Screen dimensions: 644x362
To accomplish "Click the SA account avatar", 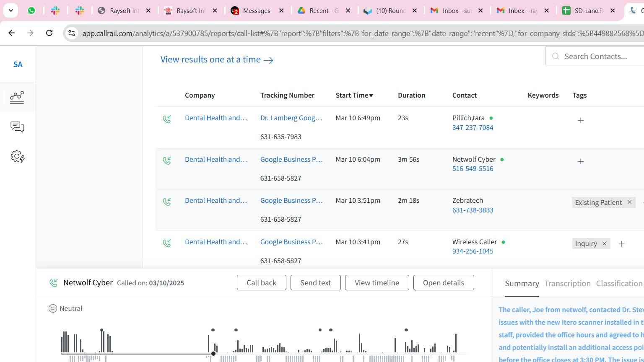I will coord(18,65).
